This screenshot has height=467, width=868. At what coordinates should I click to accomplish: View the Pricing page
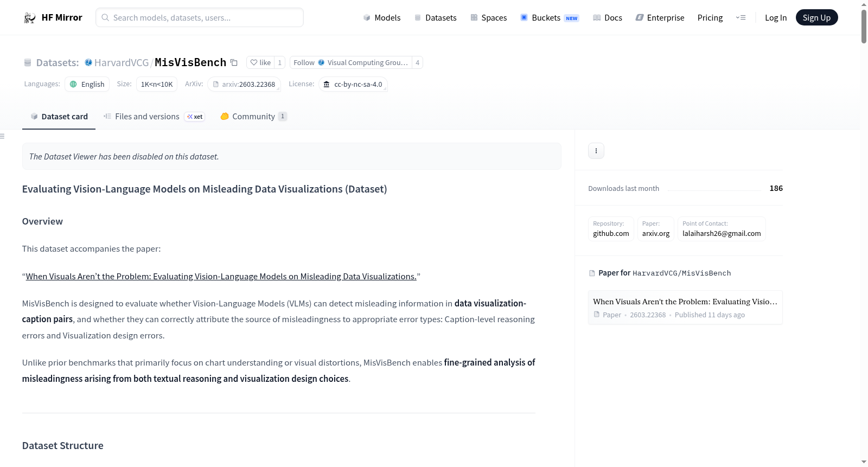[710, 18]
